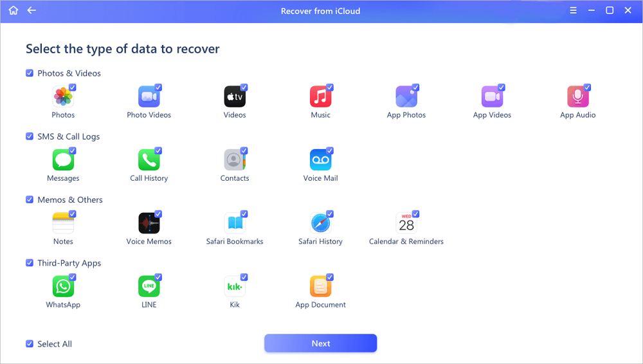Viewport: 643px width, 364px height.
Task: Select the Calendar & Reminders icon
Action: 406,223
